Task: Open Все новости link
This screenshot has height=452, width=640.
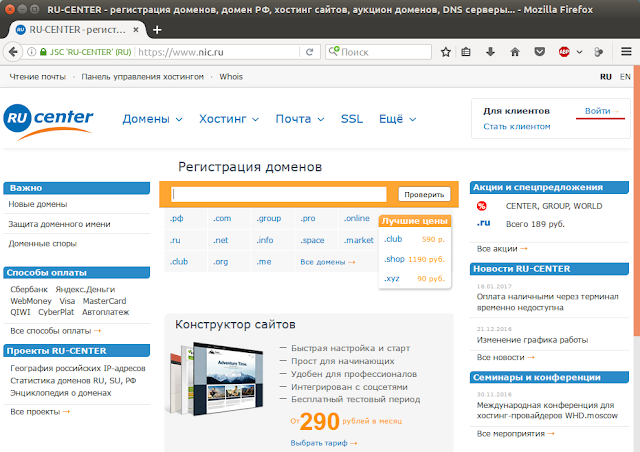Action: pyautogui.click(x=505, y=357)
